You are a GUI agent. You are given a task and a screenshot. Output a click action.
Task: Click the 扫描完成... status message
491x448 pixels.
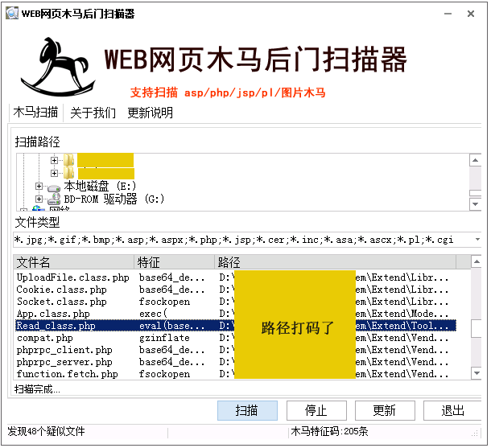(x=37, y=389)
